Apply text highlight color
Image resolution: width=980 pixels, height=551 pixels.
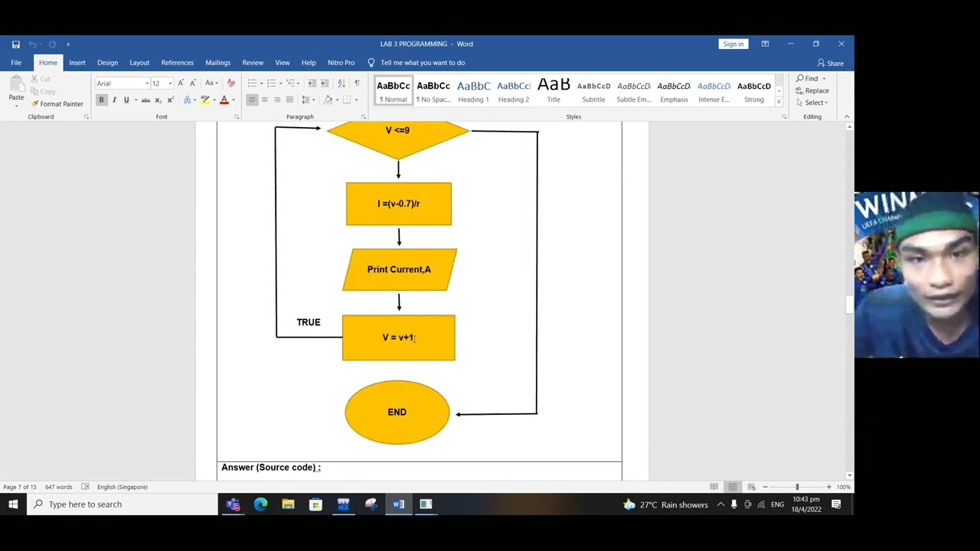[204, 100]
